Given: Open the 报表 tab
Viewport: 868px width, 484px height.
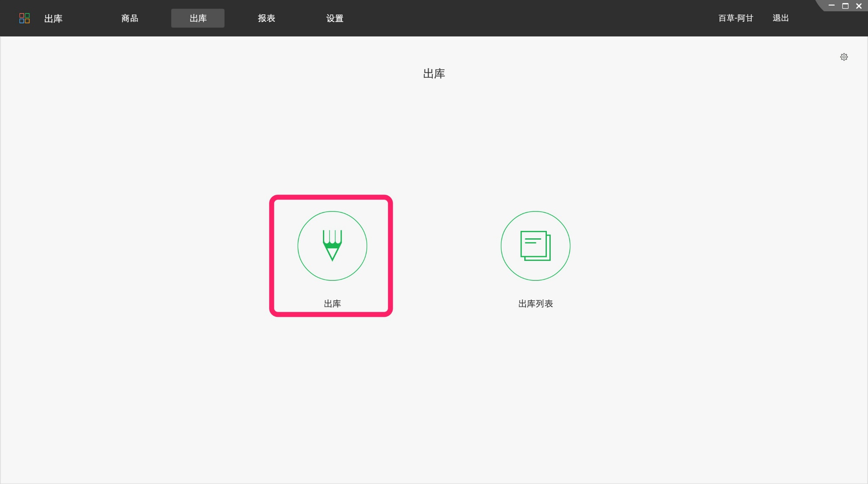Looking at the screenshot, I should point(266,18).
